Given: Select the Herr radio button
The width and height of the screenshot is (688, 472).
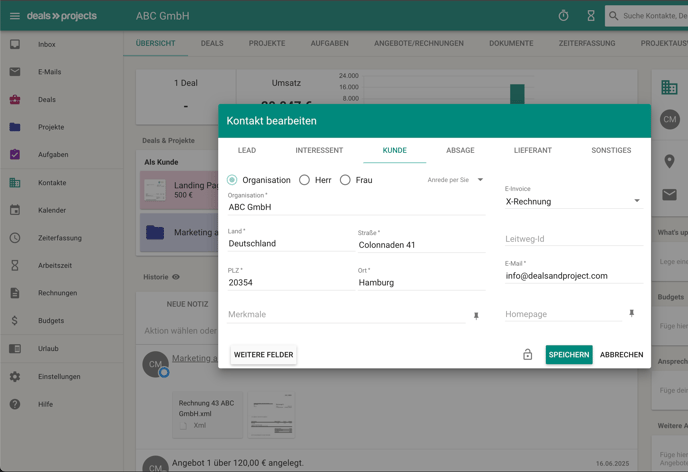Looking at the screenshot, I should pos(304,180).
